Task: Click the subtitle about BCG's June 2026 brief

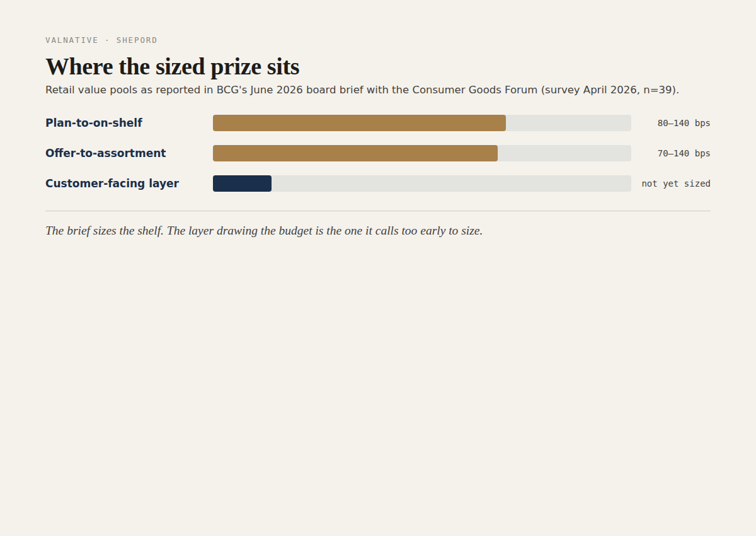Action: 362,90
